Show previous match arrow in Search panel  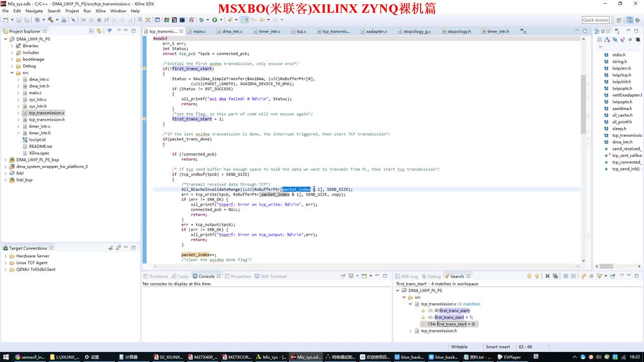click(537, 276)
